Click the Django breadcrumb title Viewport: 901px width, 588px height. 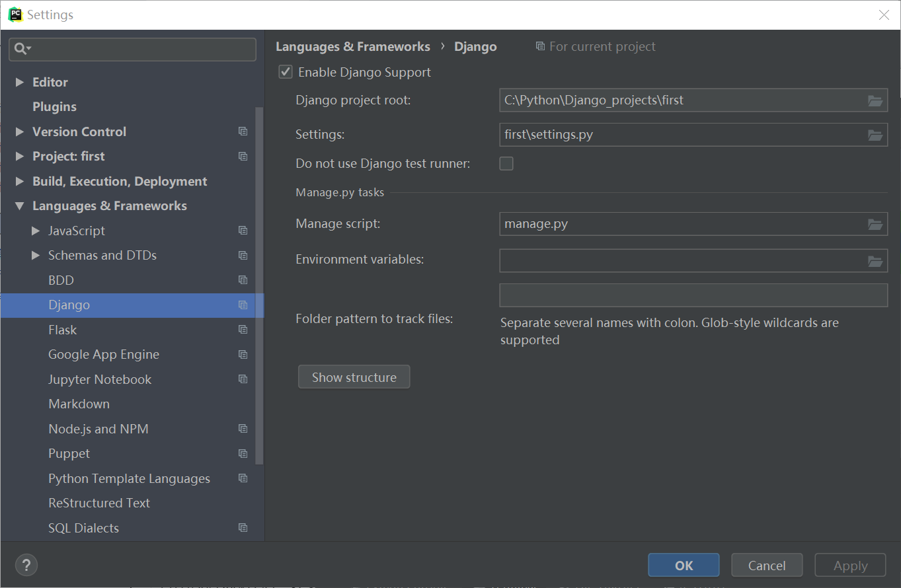point(475,47)
